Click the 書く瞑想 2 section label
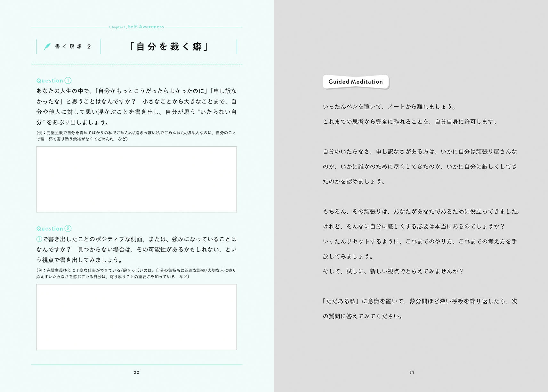The image size is (548, 392). (73, 46)
